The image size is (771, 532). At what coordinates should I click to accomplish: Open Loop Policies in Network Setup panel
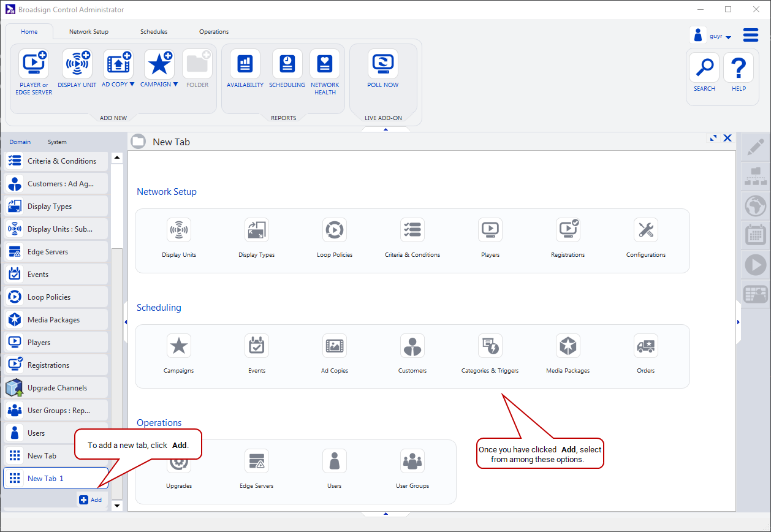(335, 238)
